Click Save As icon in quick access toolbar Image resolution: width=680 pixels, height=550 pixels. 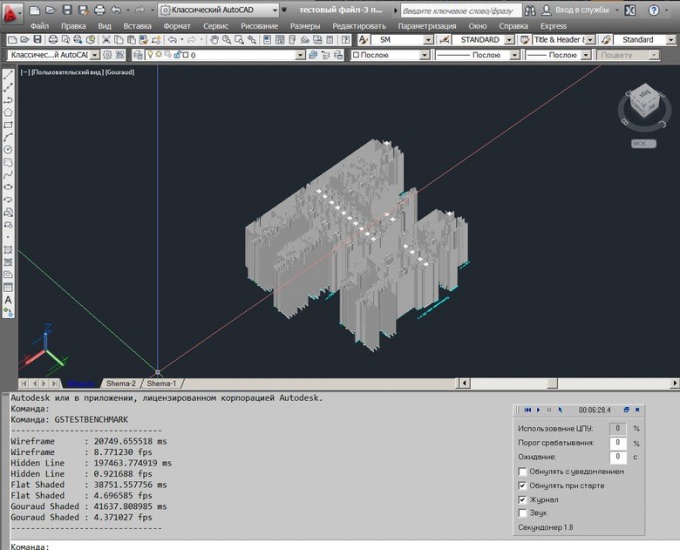click(x=83, y=10)
